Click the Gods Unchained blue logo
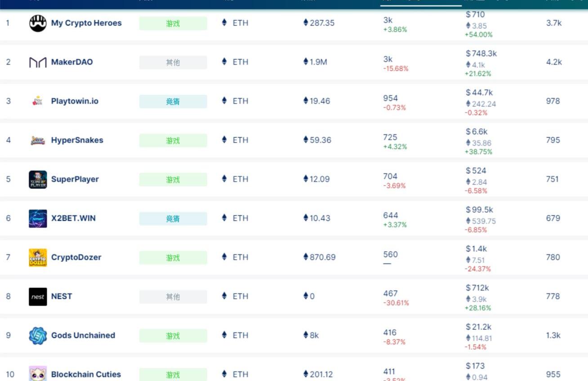 (38, 336)
